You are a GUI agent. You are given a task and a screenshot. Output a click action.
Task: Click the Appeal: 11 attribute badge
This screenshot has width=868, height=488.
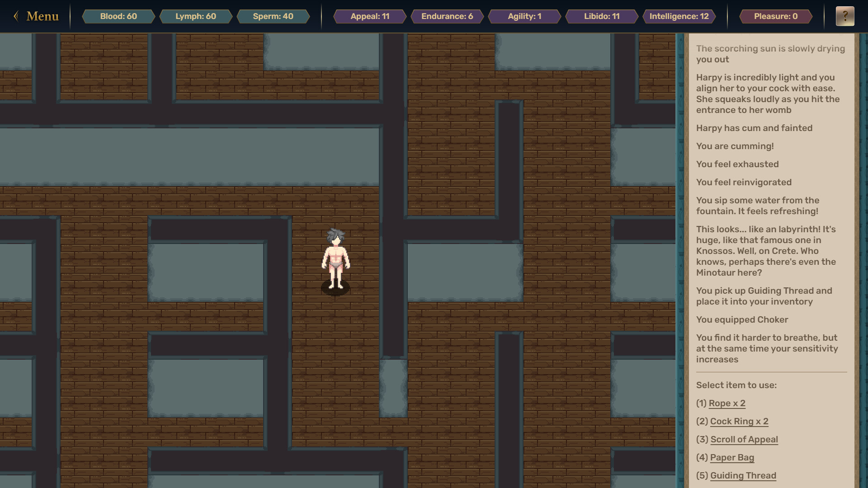point(370,16)
